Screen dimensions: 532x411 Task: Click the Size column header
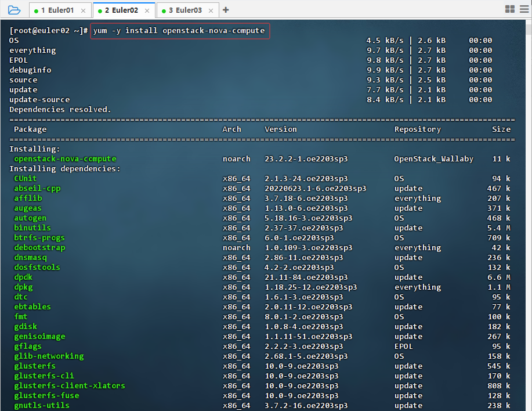(501, 129)
